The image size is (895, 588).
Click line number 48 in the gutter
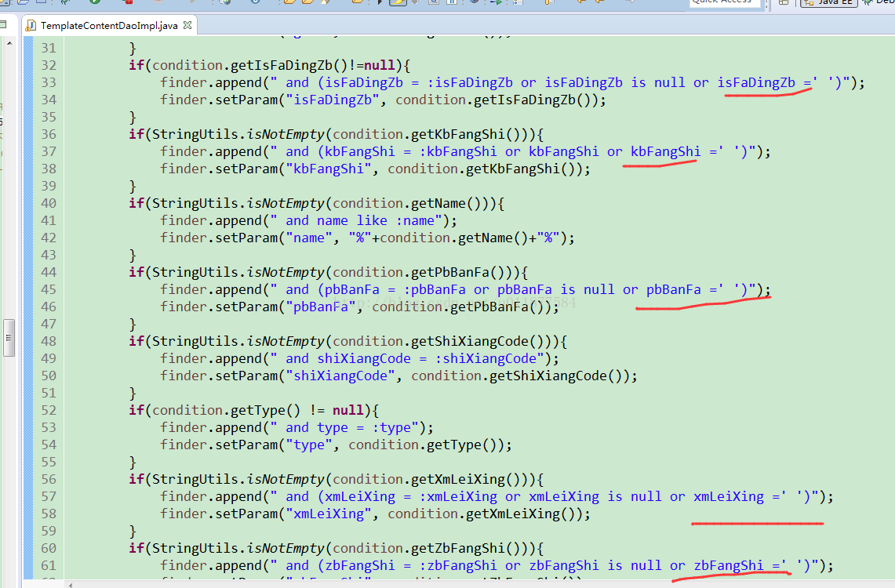tap(49, 341)
